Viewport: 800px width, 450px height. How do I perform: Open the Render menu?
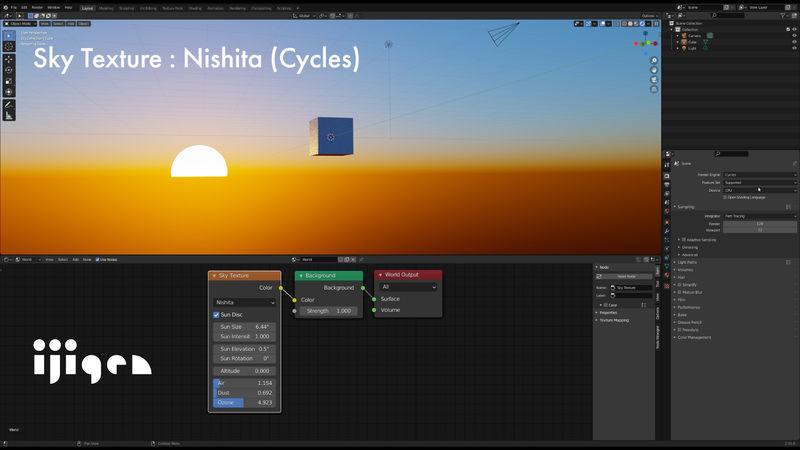pyautogui.click(x=37, y=8)
